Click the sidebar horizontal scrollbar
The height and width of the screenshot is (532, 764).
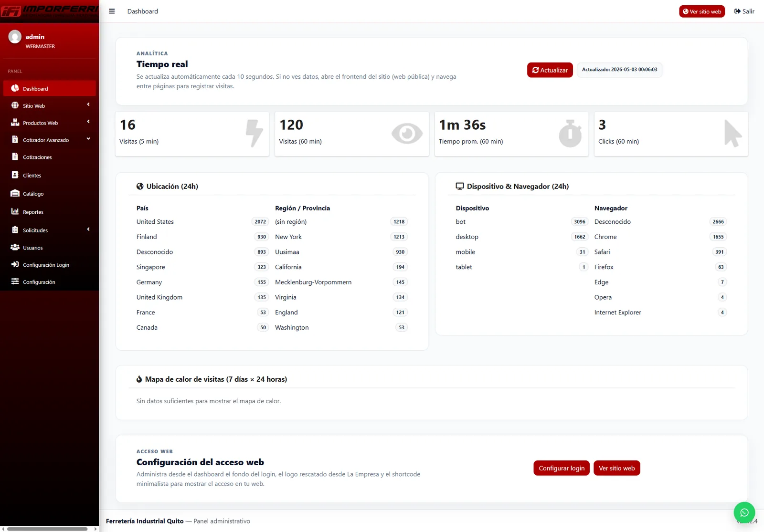coord(47,529)
